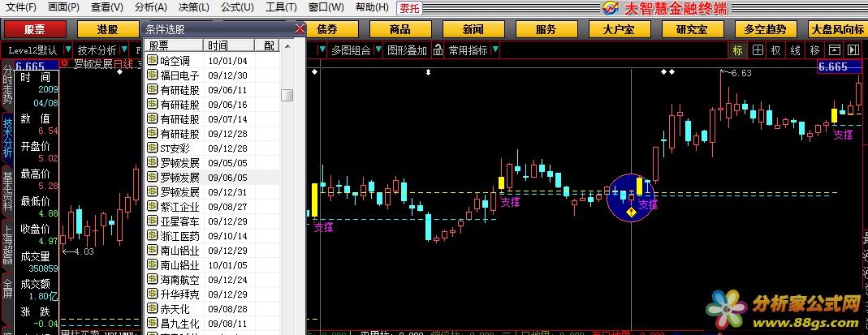868x335 pixels.
Task: Click the 条件选股 list scrollbar thumb
Action: tap(287, 95)
